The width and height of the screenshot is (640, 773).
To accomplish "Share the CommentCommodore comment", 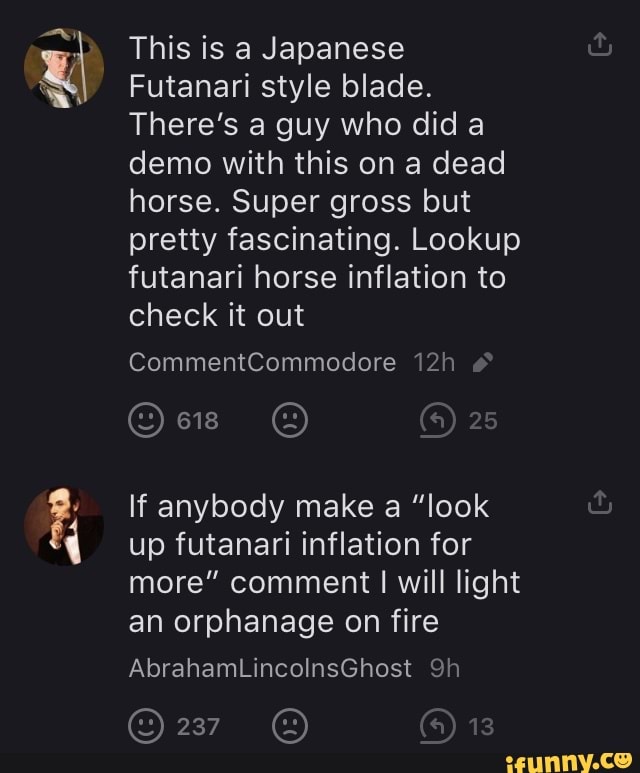I will pyautogui.click(x=599, y=45).
